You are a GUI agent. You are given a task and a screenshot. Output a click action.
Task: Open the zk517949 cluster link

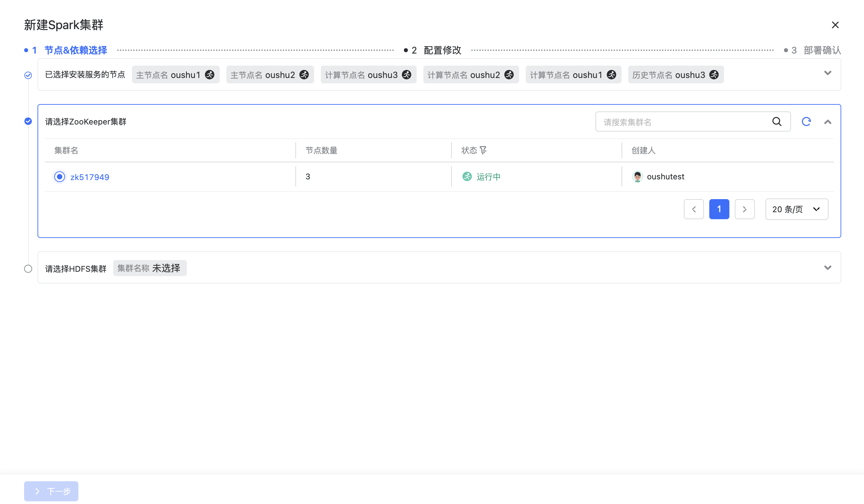pyautogui.click(x=90, y=177)
